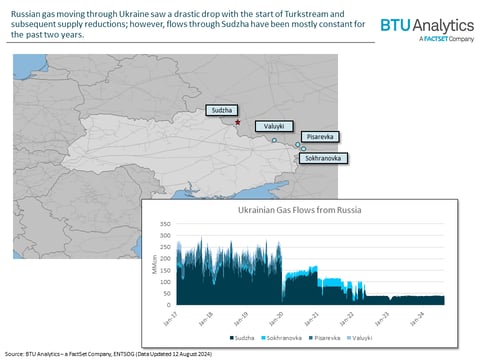The width and height of the screenshot is (480, 360).
Task: Select the Sudzha legend swatch
Action: pyautogui.click(x=232, y=338)
